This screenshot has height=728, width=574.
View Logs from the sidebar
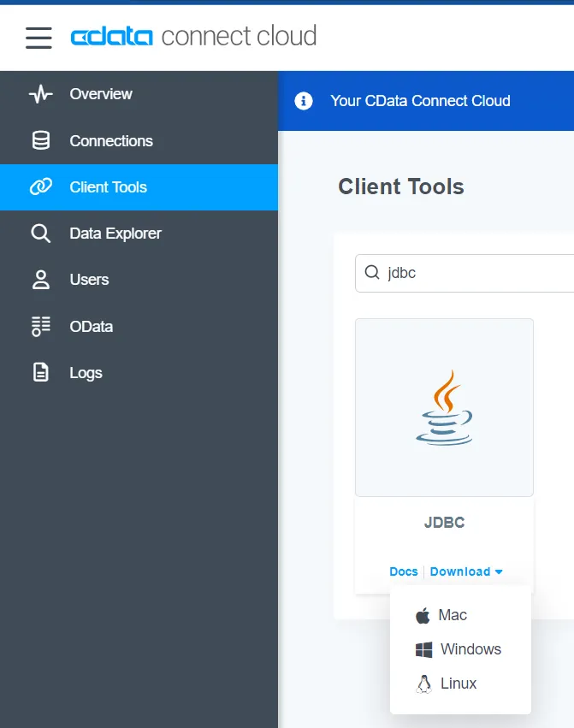[x=139, y=372]
